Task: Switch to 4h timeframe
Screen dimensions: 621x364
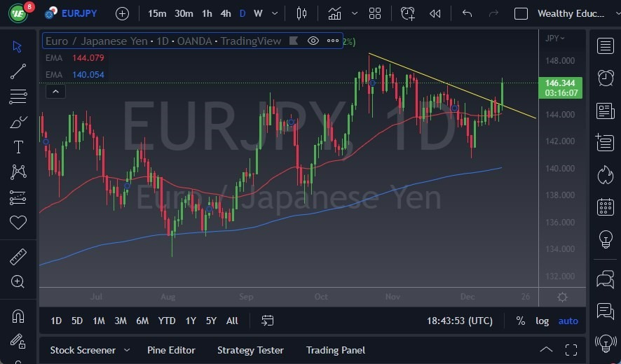Action: coord(226,13)
